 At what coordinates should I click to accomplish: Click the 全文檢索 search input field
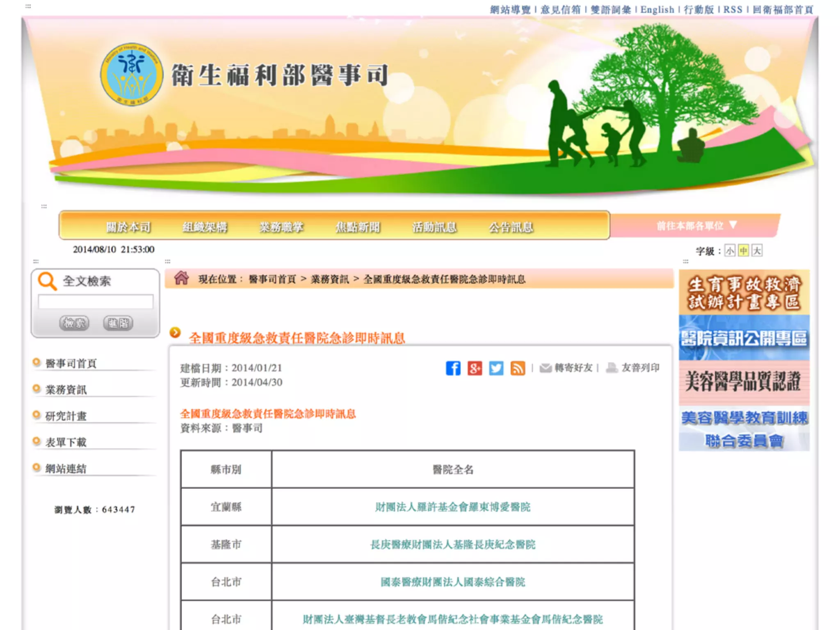point(96,302)
